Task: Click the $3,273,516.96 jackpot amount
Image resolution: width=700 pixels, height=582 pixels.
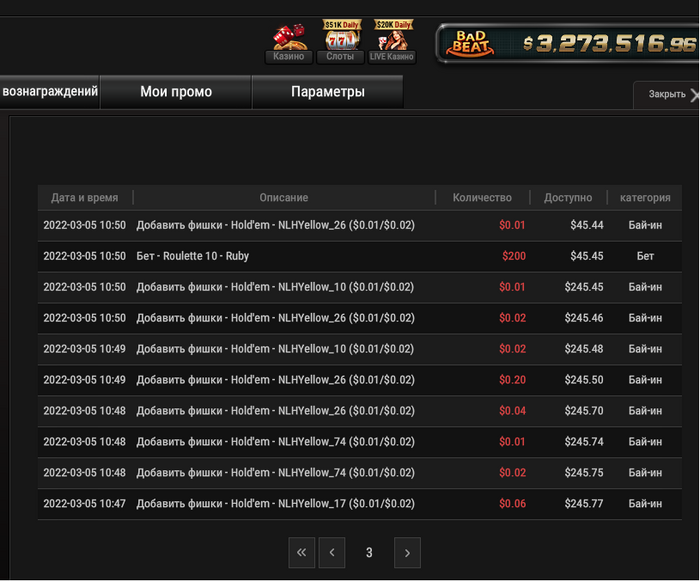Action: (609, 43)
